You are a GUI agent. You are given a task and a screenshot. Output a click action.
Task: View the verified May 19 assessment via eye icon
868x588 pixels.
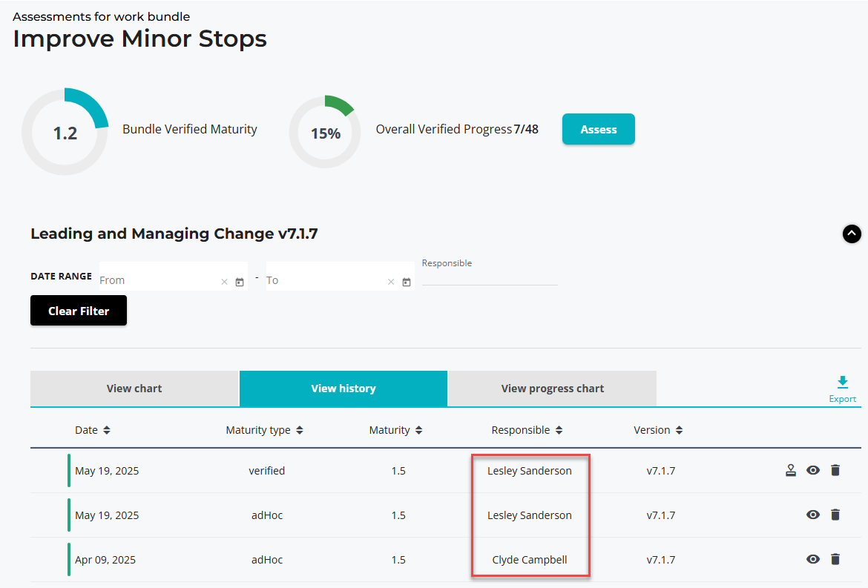pyautogui.click(x=813, y=470)
